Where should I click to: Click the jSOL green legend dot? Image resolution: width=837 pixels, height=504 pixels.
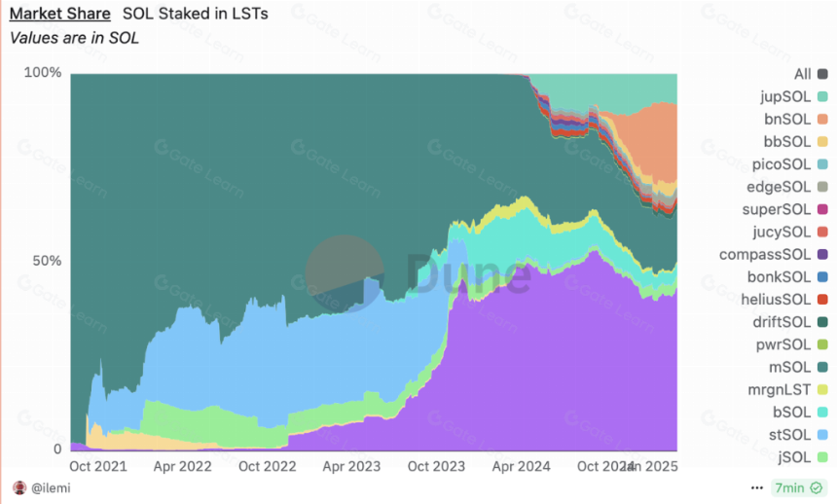(822, 457)
